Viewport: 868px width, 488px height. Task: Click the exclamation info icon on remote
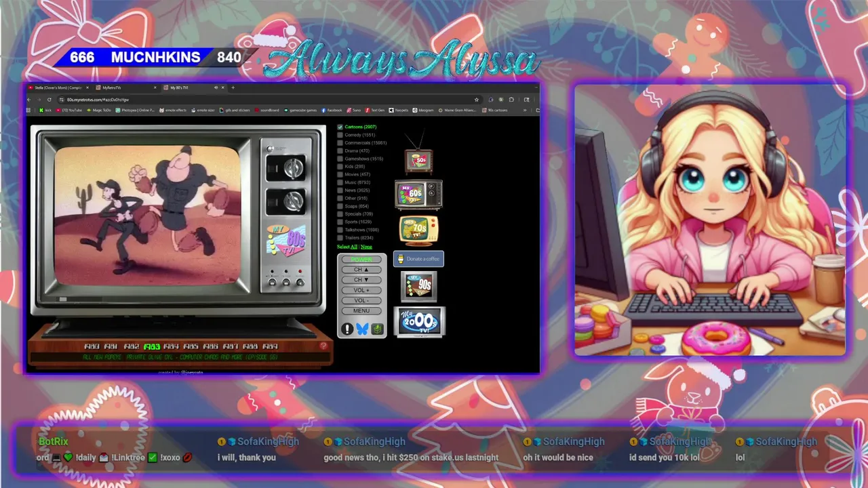tap(347, 329)
